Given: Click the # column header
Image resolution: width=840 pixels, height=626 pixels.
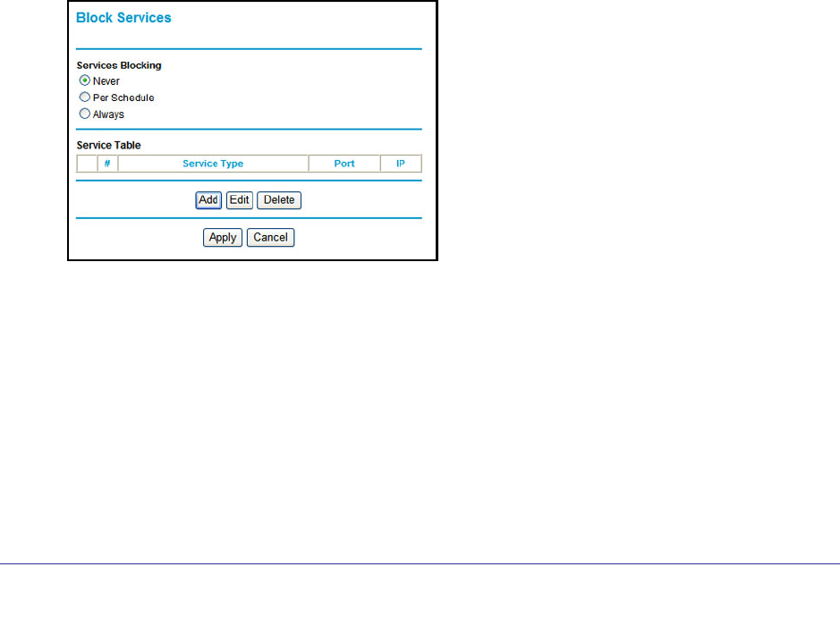Looking at the screenshot, I should click(107, 164).
